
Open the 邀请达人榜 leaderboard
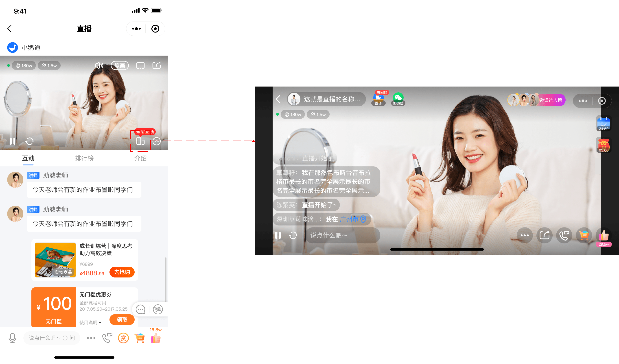(536, 100)
